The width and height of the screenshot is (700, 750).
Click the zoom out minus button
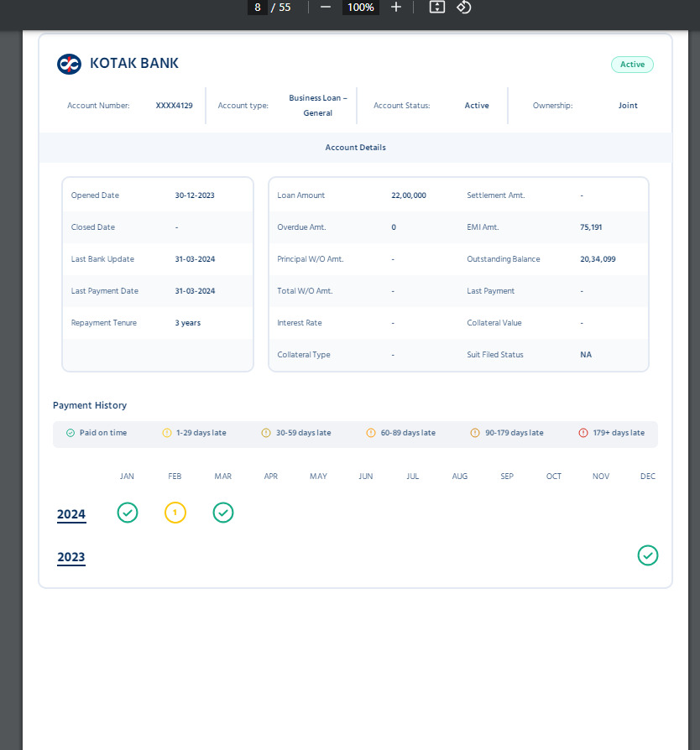tap(326, 8)
